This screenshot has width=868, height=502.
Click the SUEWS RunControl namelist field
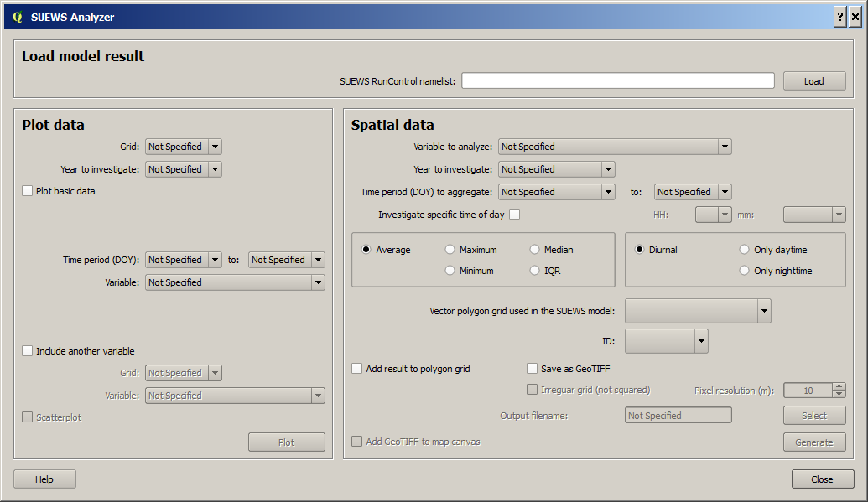618,80
